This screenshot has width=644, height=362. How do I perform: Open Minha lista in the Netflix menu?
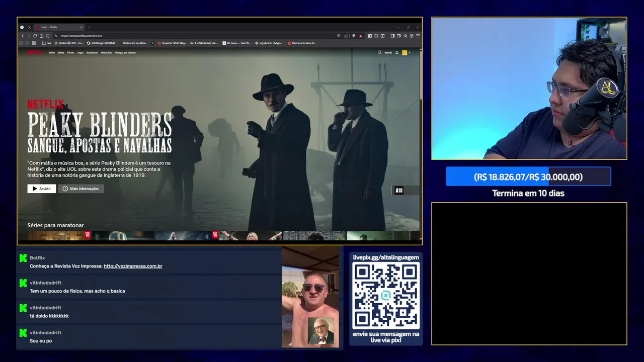coord(106,52)
